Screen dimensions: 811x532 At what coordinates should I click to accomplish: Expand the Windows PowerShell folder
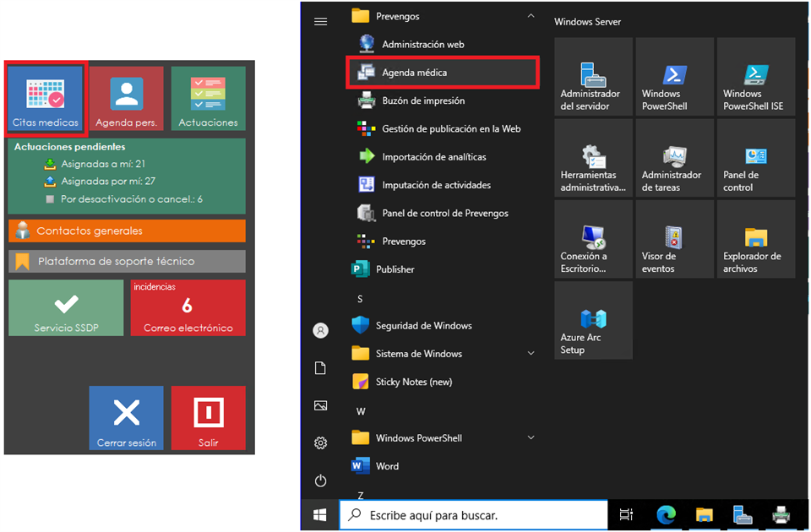pyautogui.click(x=531, y=437)
